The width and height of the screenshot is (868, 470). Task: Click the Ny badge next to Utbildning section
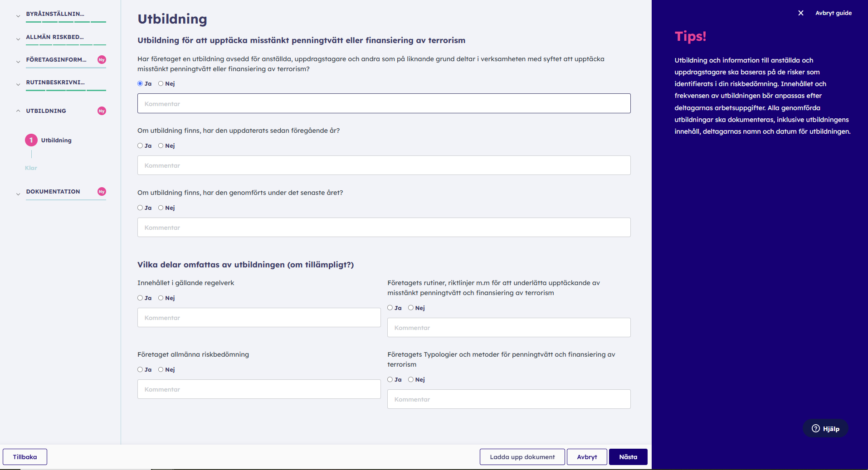pyautogui.click(x=102, y=111)
